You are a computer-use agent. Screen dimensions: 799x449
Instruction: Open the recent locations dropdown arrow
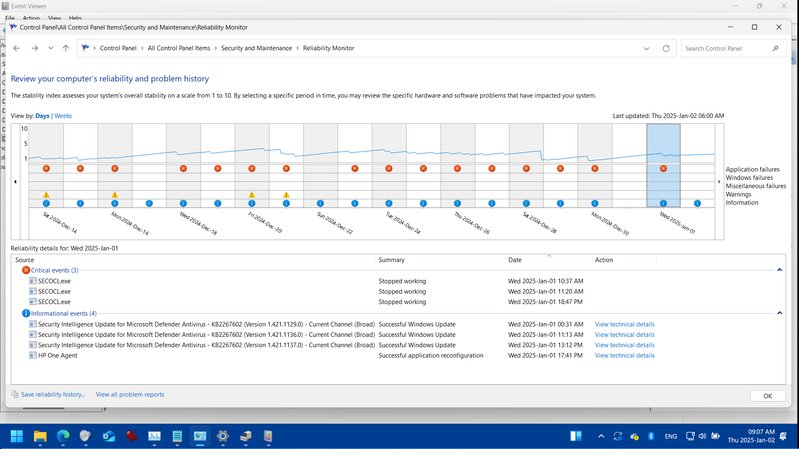tap(51, 48)
